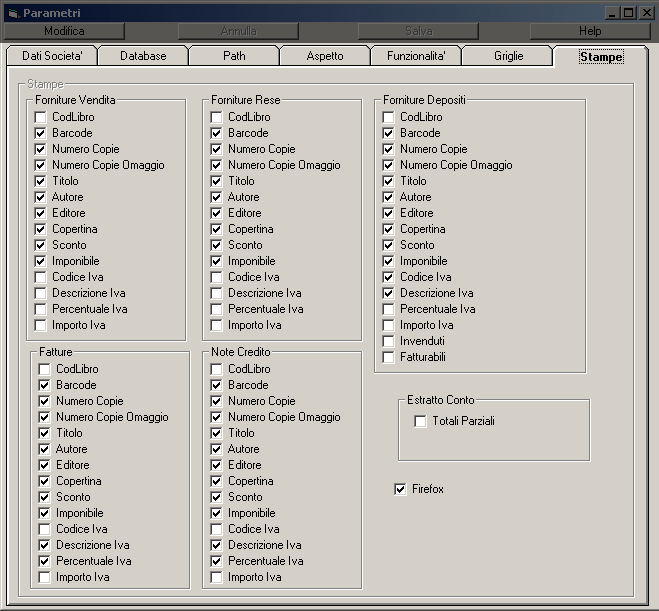Image resolution: width=659 pixels, height=611 pixels.
Task: Uncheck Numero Copie in Forniture Rese
Action: point(216,149)
